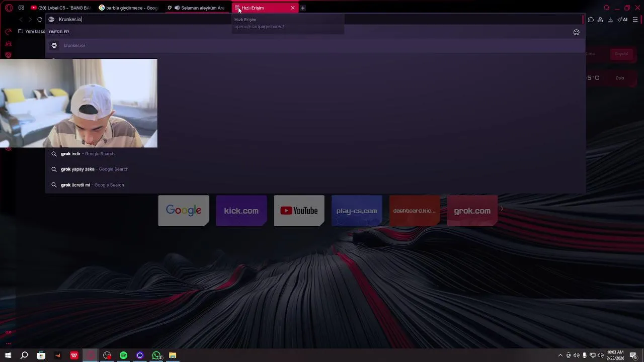Screen dimensions: 644x362
Task: Mute audio on the Selamun aleyküm tab
Action: pyautogui.click(x=177, y=8)
